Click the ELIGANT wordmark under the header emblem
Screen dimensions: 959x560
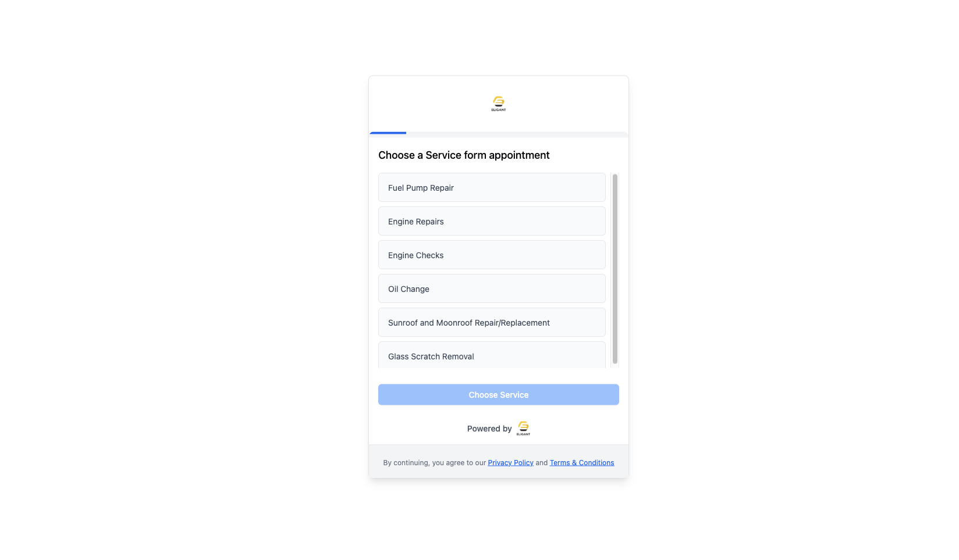tap(498, 110)
